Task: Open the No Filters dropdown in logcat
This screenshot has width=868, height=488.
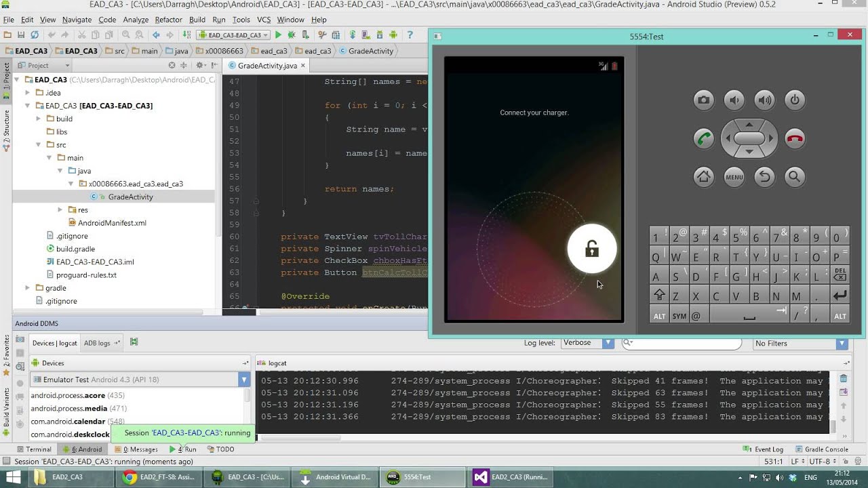Action: tap(800, 344)
